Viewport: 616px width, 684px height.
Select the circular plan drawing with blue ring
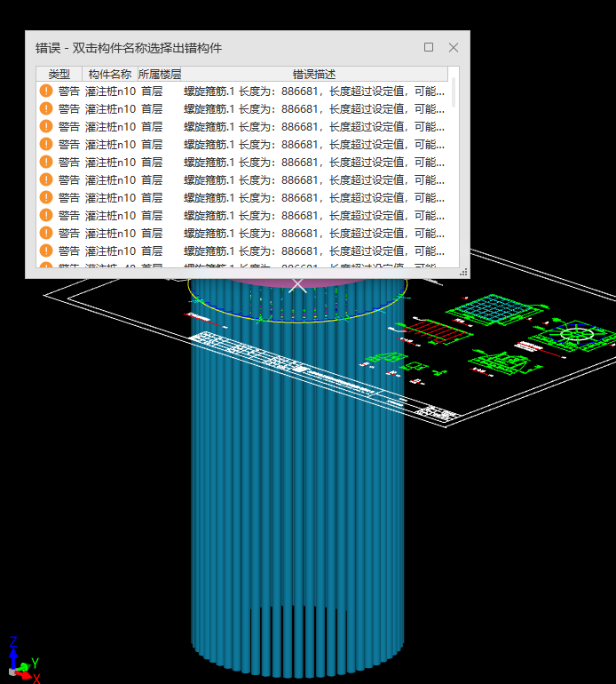pos(575,335)
